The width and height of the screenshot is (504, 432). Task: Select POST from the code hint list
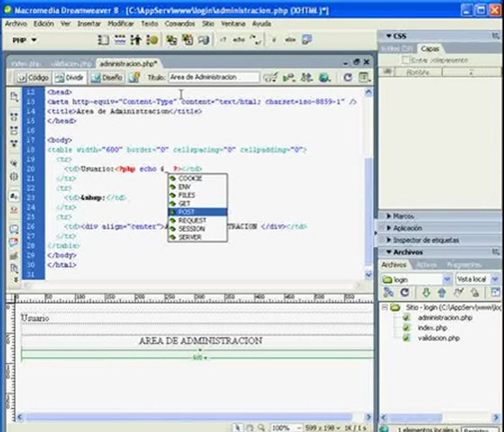(197, 212)
